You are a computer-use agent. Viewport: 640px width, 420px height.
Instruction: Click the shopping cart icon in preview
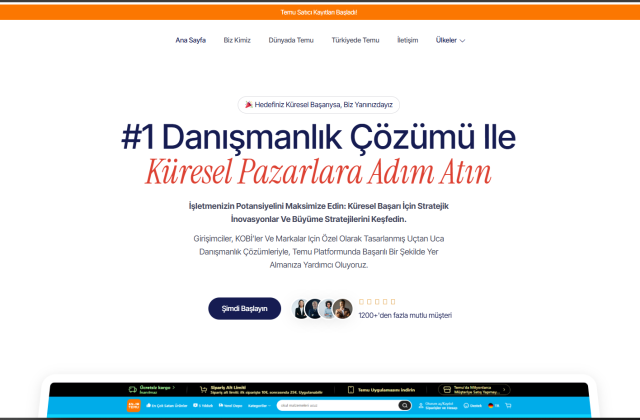pyautogui.click(x=508, y=405)
